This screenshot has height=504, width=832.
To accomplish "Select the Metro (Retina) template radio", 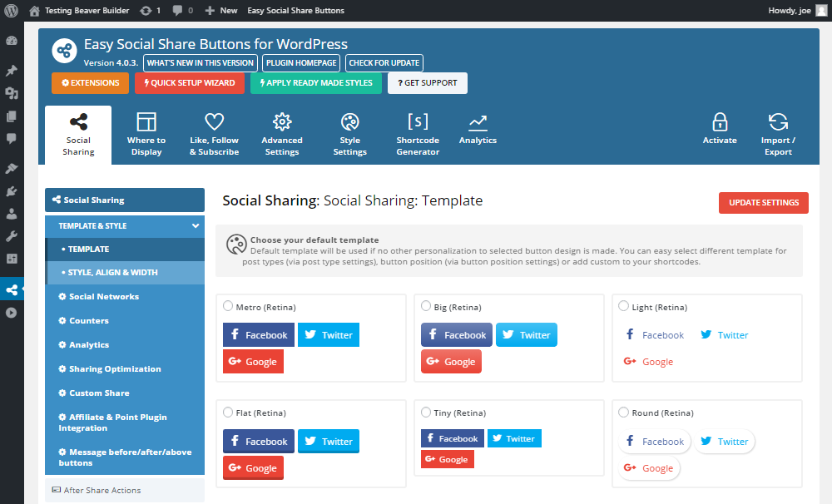I will (x=228, y=306).
